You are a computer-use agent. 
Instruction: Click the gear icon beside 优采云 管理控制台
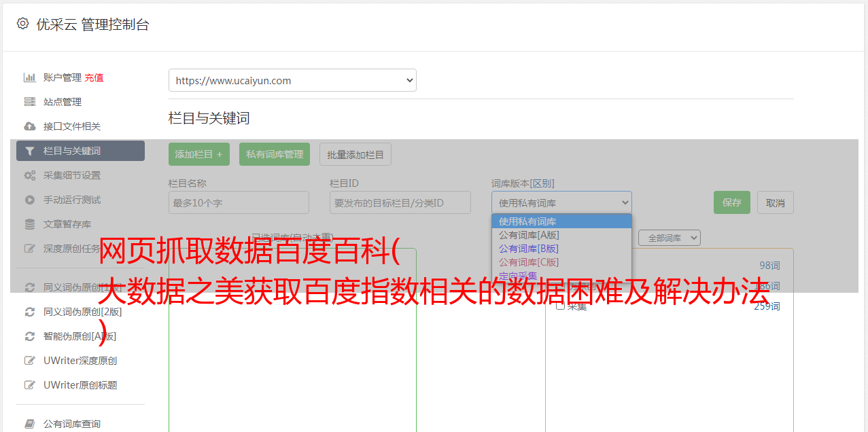(22, 24)
